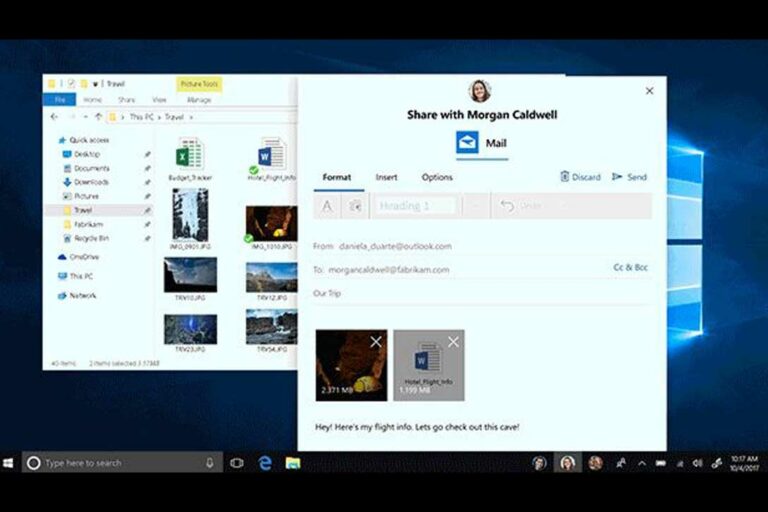Open Documents in Quick access
The height and width of the screenshot is (512, 768).
[87, 168]
